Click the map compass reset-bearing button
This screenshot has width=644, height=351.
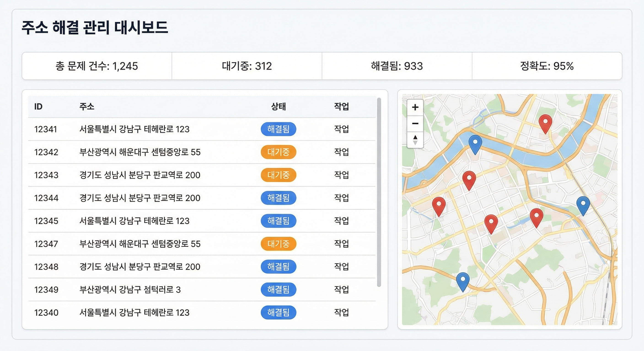[x=415, y=140]
